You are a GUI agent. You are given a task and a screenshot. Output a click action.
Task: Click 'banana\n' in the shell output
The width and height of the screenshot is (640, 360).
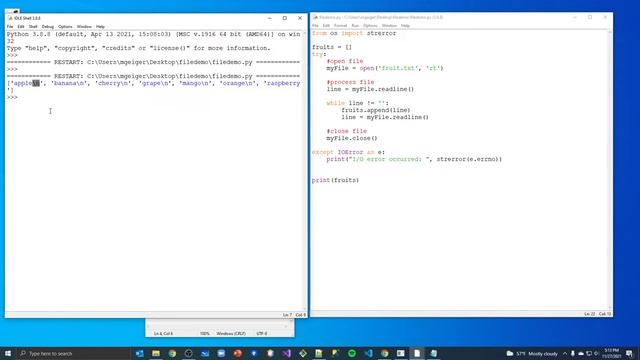point(69,83)
